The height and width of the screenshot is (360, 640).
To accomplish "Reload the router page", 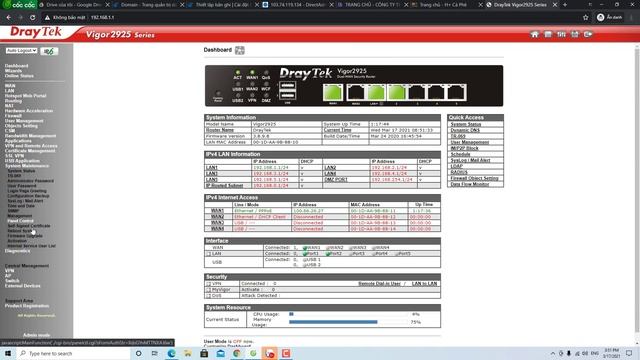I will coord(32,18).
